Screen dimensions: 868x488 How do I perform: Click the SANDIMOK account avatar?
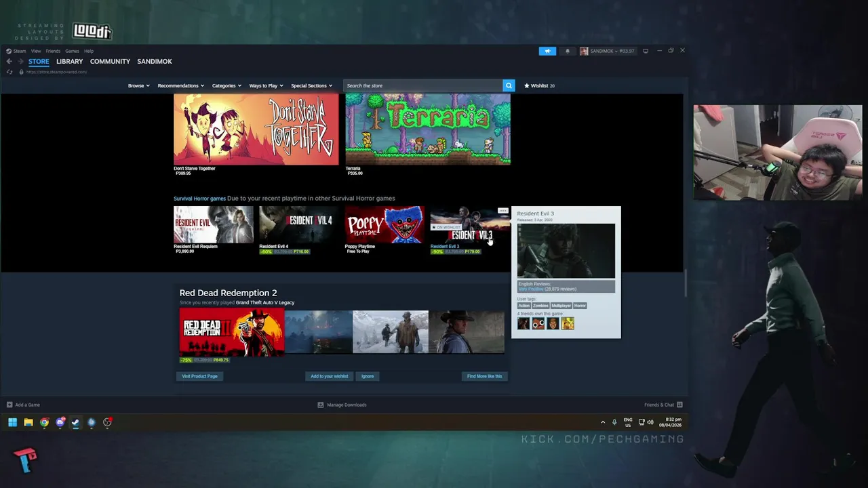[x=584, y=51]
